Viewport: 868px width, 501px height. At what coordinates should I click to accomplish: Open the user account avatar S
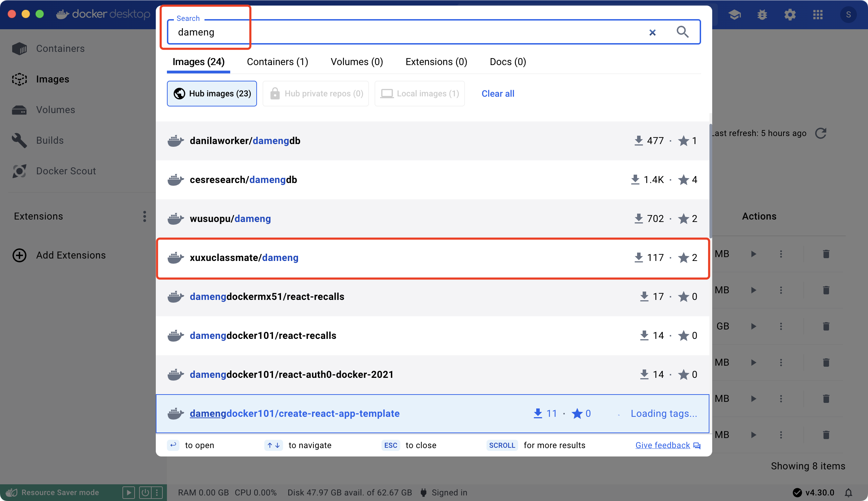(x=849, y=15)
